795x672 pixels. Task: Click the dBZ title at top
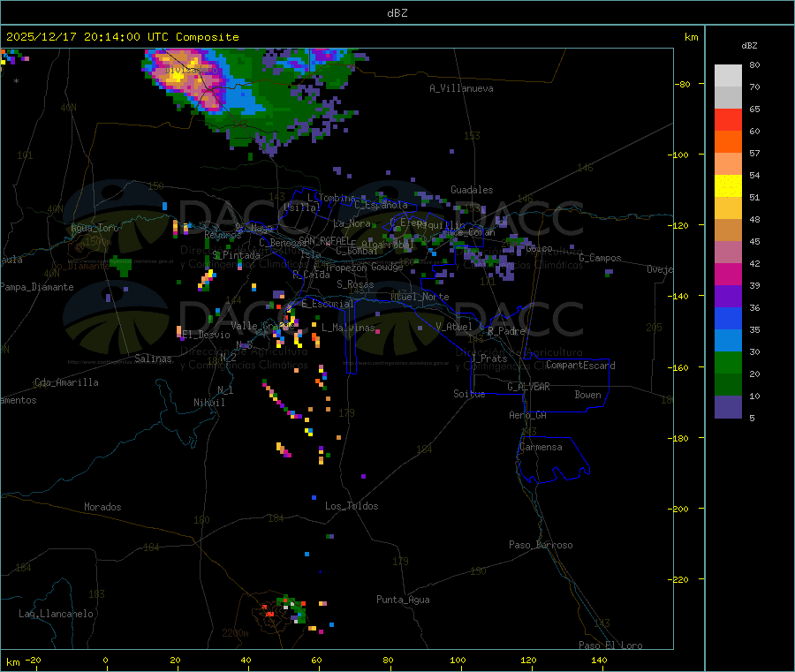[397, 13]
